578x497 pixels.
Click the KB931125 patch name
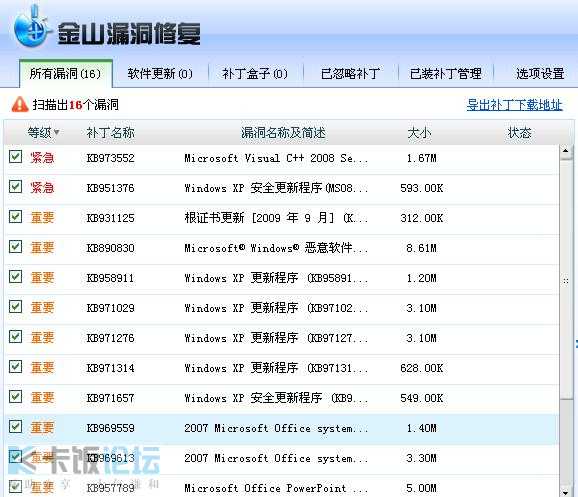tap(110, 218)
